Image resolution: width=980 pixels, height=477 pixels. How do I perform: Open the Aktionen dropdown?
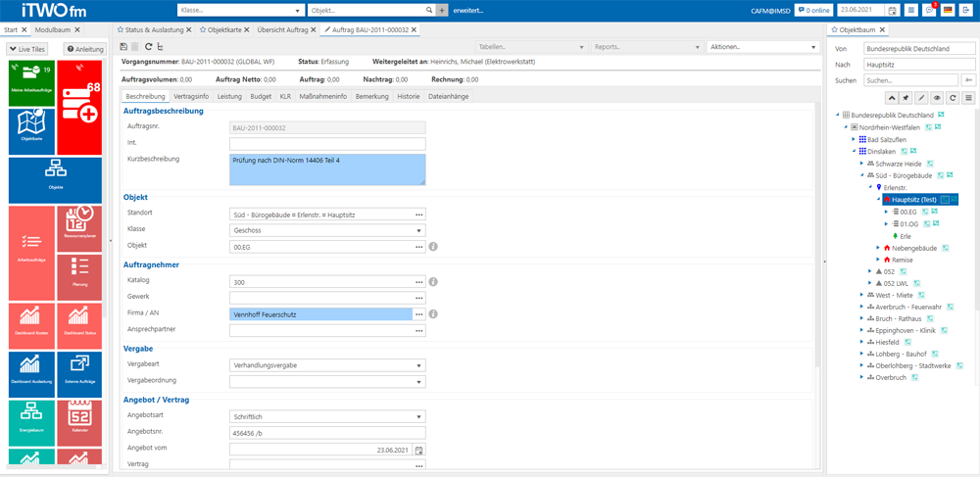(x=762, y=47)
